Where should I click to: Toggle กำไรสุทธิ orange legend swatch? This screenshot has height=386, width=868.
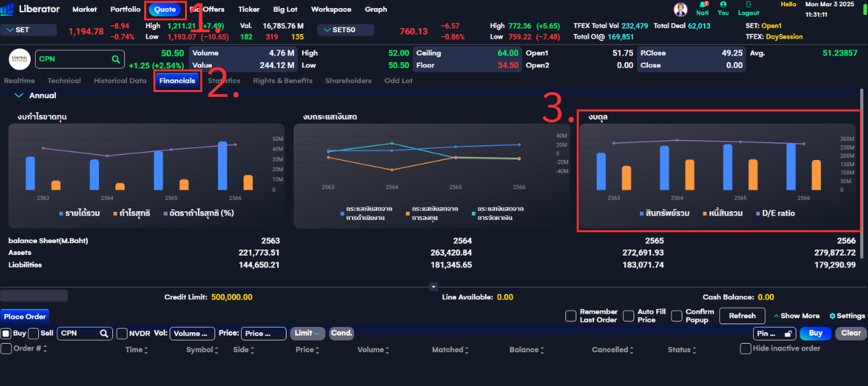pos(115,213)
